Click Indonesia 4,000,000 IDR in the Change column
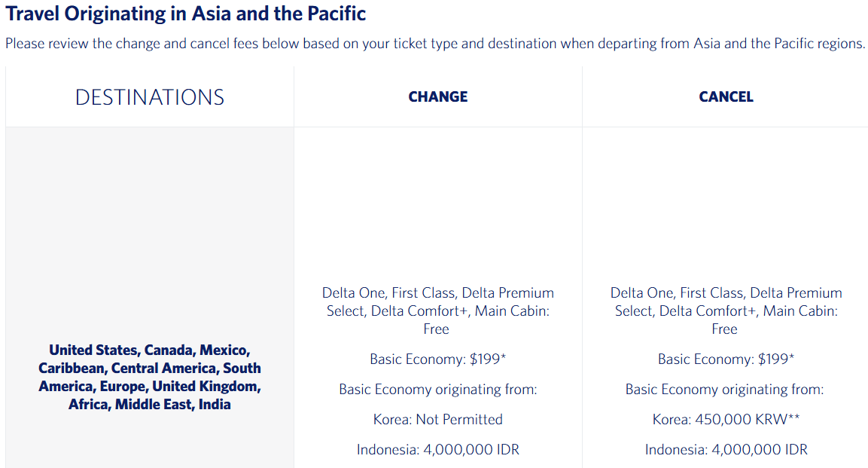This screenshot has height=468, width=868. pos(437,450)
